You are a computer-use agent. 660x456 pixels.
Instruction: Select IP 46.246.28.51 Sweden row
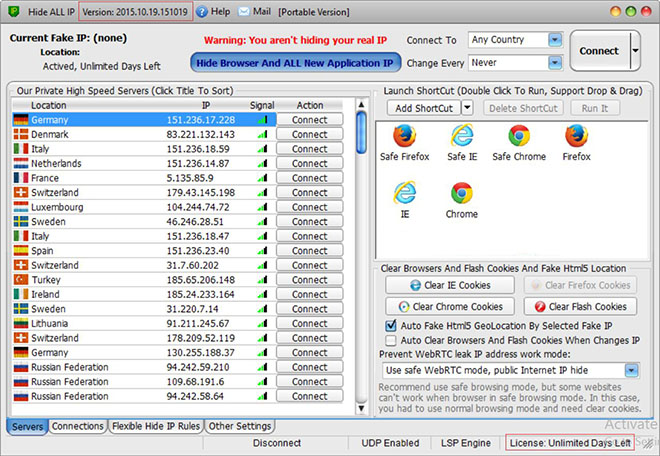click(144, 221)
